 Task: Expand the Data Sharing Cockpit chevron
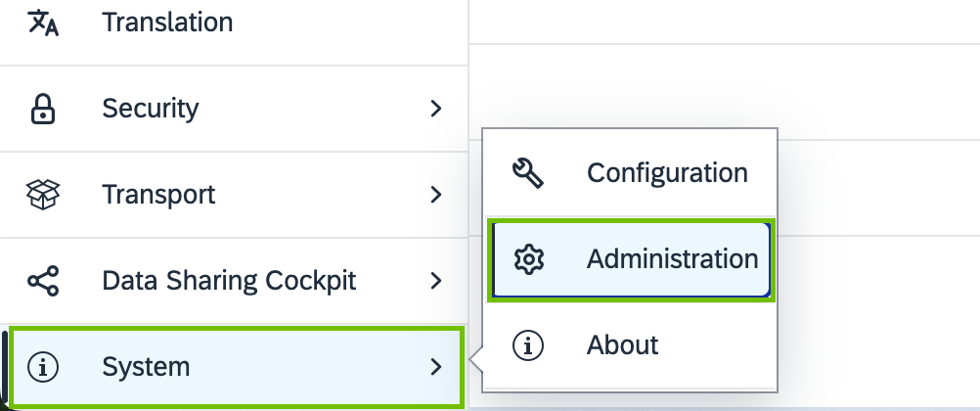436,282
